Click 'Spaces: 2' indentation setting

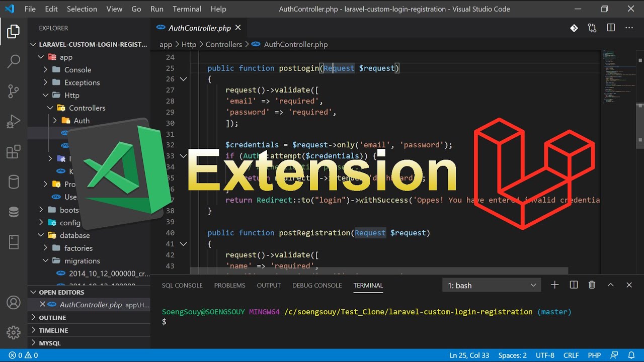point(513,355)
